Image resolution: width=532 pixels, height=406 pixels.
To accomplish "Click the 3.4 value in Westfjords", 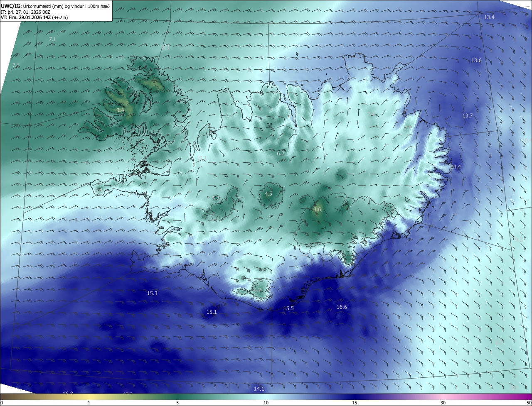I will (120, 110).
